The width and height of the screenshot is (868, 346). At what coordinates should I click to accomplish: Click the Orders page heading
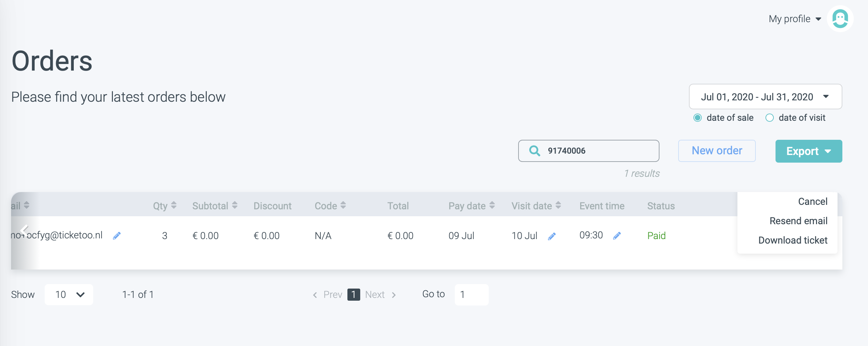[x=52, y=61]
